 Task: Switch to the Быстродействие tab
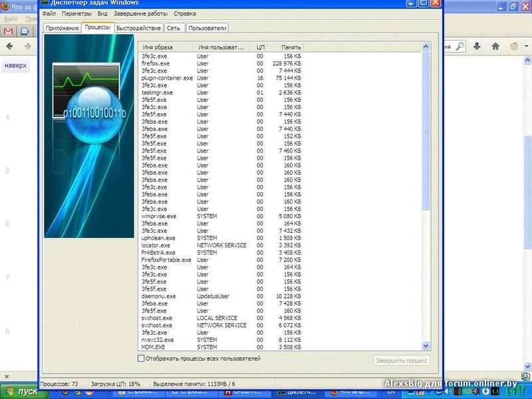coord(138,28)
